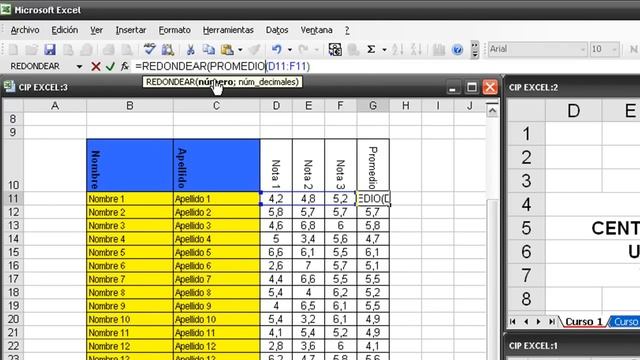This screenshot has height=360, width=640.
Task: Click the Insert Function fx icon
Action: [125, 66]
